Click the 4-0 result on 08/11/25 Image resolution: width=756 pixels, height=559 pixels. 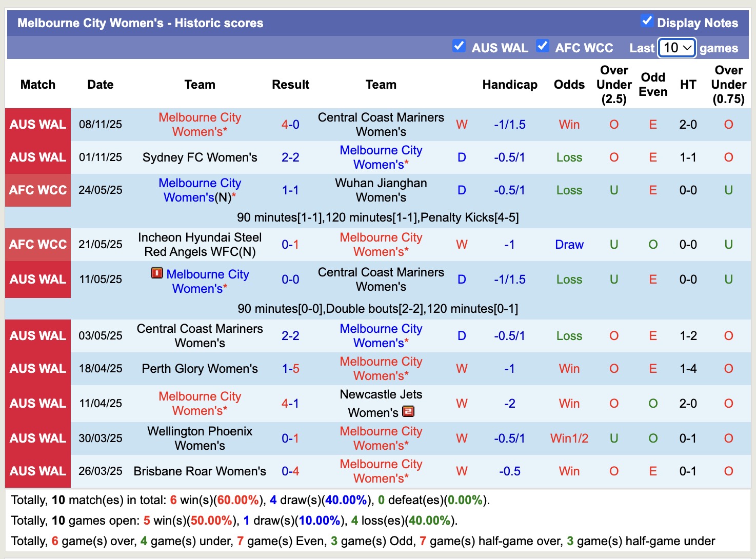click(x=290, y=125)
